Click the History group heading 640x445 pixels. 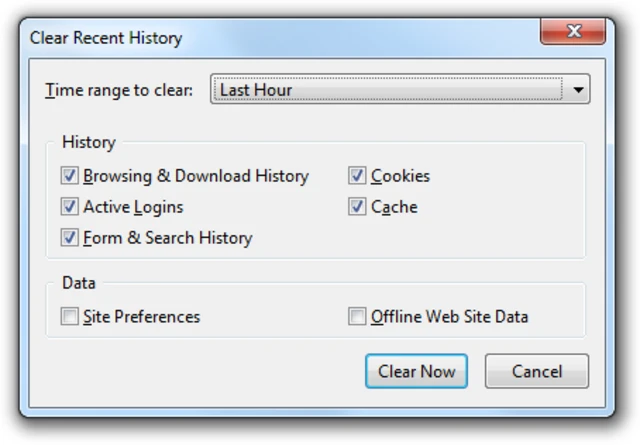click(x=89, y=142)
